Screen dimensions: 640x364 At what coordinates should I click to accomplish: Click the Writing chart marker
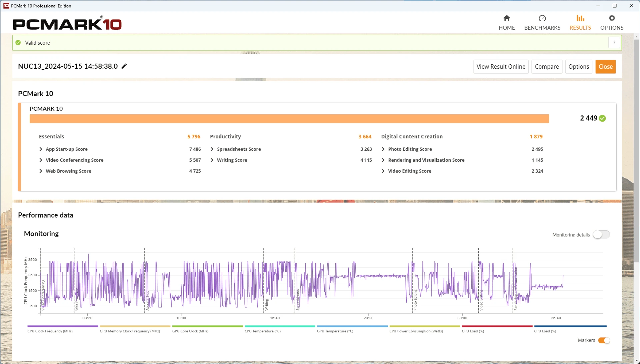click(x=267, y=305)
